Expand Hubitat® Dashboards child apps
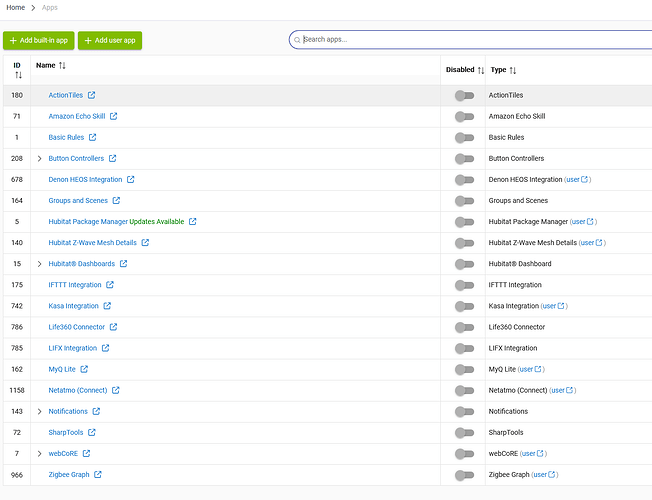The image size is (652, 500). pyautogui.click(x=40, y=264)
